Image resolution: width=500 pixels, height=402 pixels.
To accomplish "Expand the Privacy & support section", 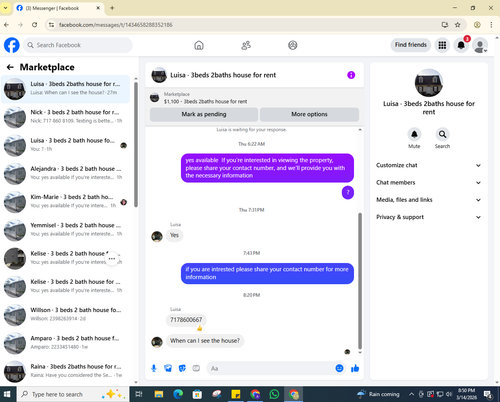I will coord(428,217).
